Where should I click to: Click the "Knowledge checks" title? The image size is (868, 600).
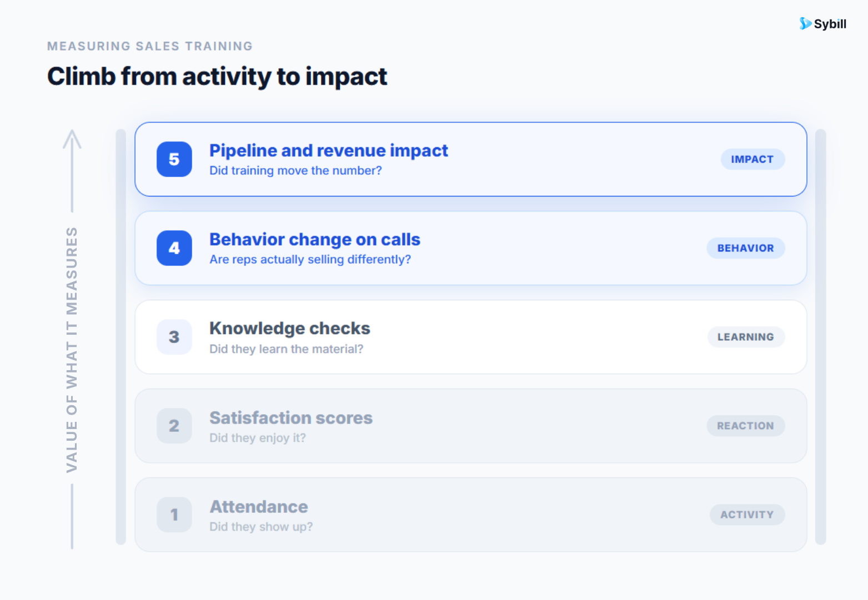(x=290, y=328)
